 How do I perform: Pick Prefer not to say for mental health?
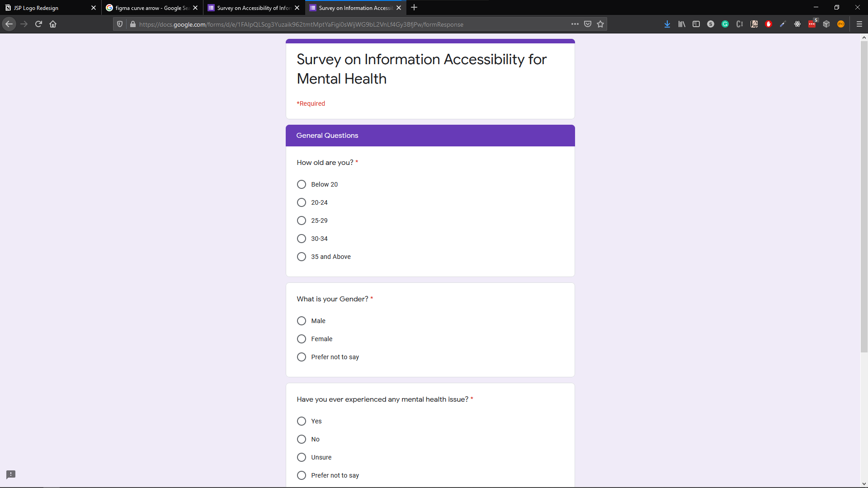point(302,475)
